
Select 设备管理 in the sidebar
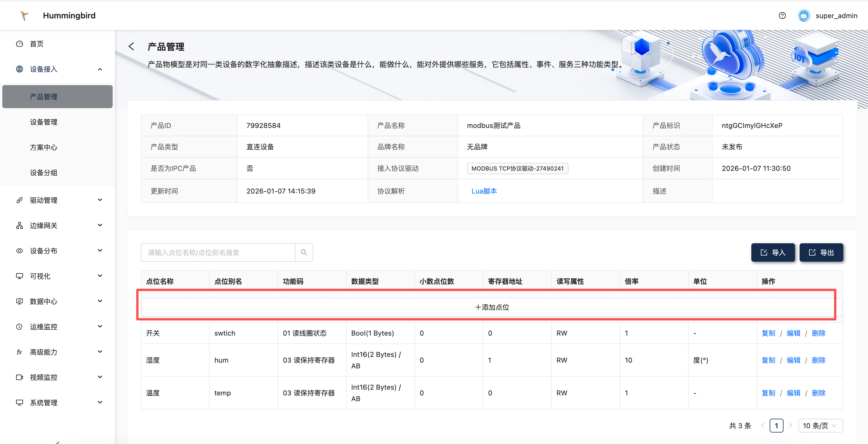pos(43,122)
